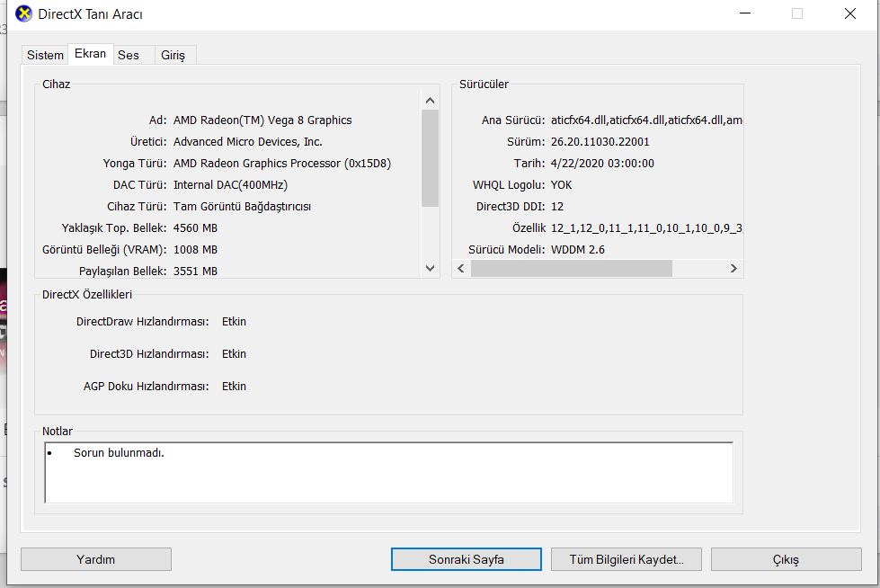Click driver version '26.20.11030.22001'
The image size is (880, 588).
(x=600, y=141)
